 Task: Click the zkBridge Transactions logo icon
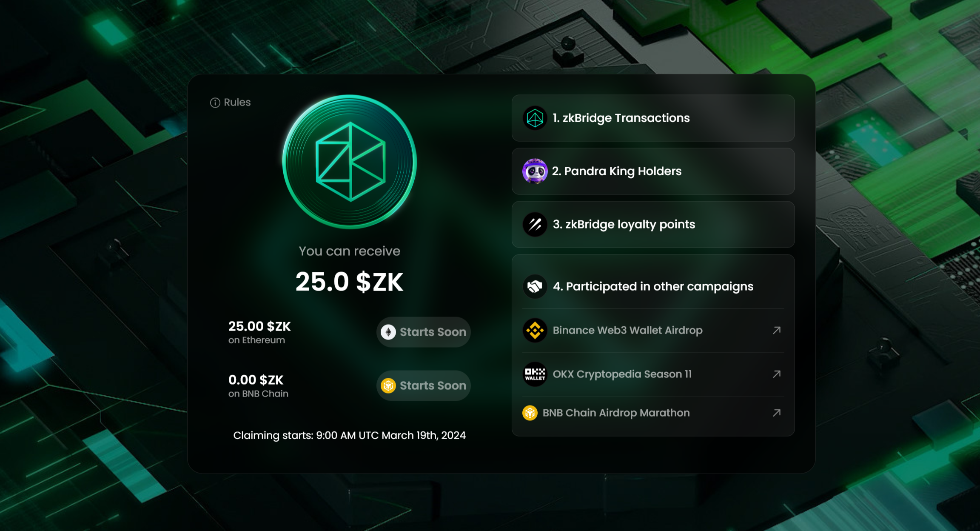click(x=535, y=118)
